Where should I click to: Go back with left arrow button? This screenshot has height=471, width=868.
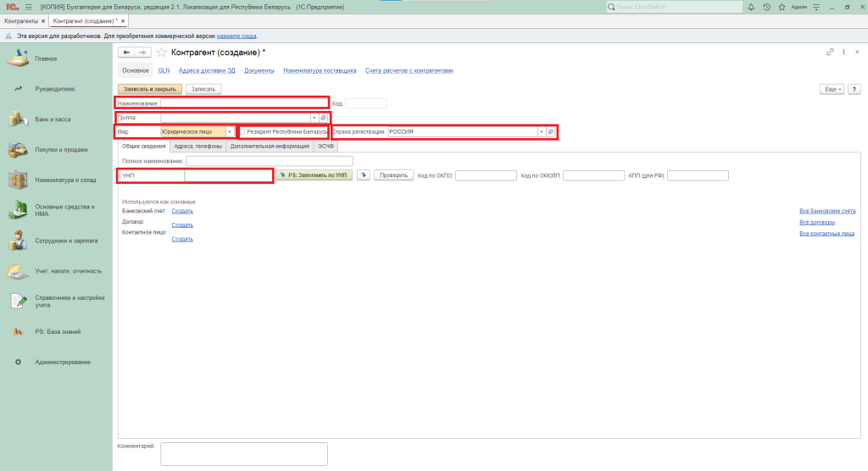click(x=127, y=53)
